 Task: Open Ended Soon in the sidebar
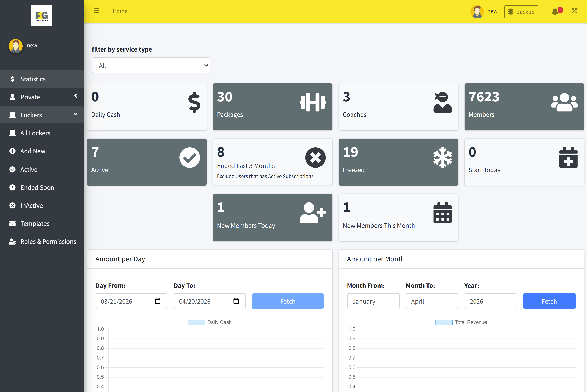click(37, 187)
